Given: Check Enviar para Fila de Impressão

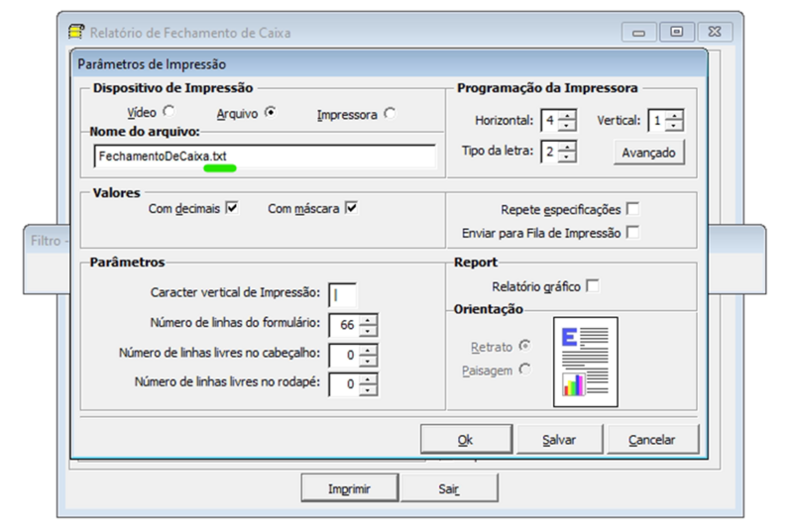Looking at the screenshot, I should (632, 232).
